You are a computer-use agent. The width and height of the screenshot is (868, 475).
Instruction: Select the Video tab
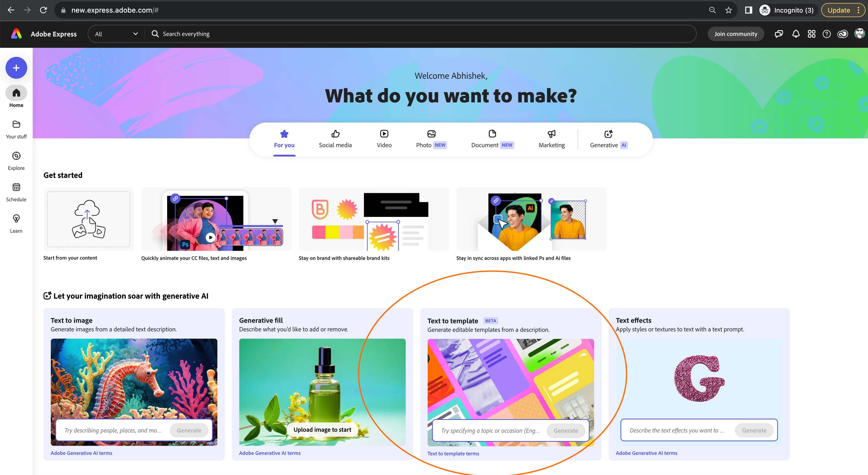pos(384,139)
